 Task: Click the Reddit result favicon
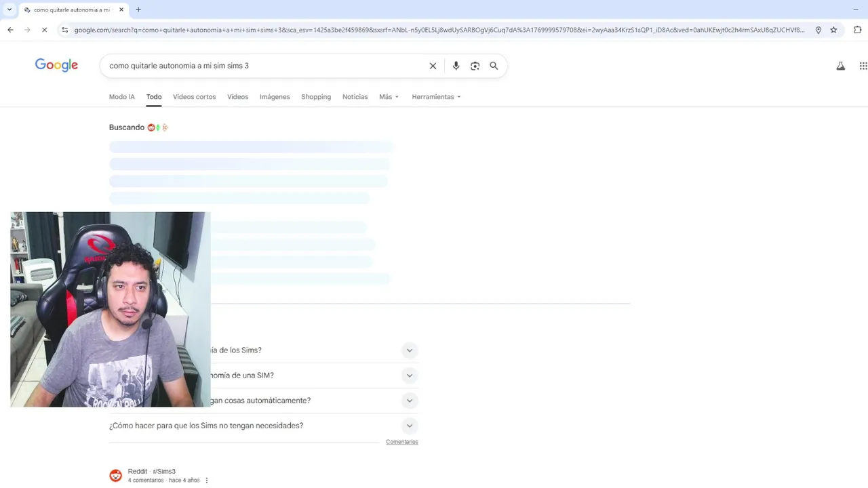click(x=116, y=476)
